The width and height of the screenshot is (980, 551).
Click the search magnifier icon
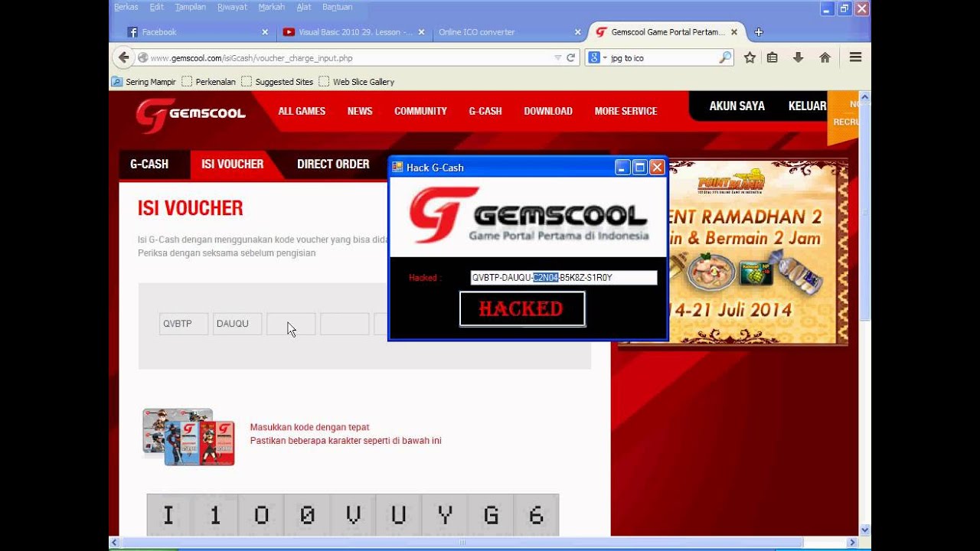724,57
